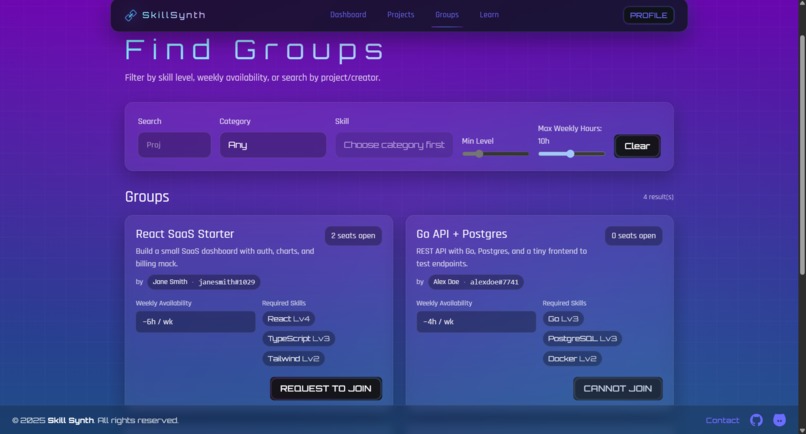This screenshot has width=806, height=434.
Task: Click the '2 seats open' badge
Action: (x=353, y=236)
